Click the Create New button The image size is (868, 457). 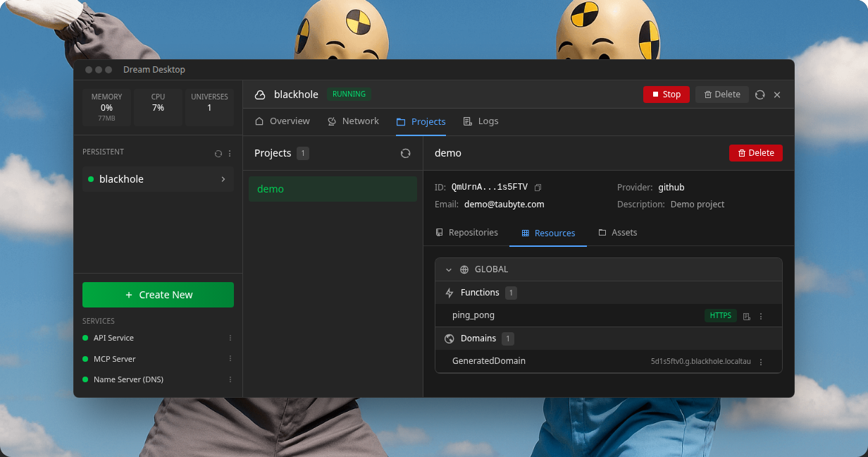click(x=158, y=294)
